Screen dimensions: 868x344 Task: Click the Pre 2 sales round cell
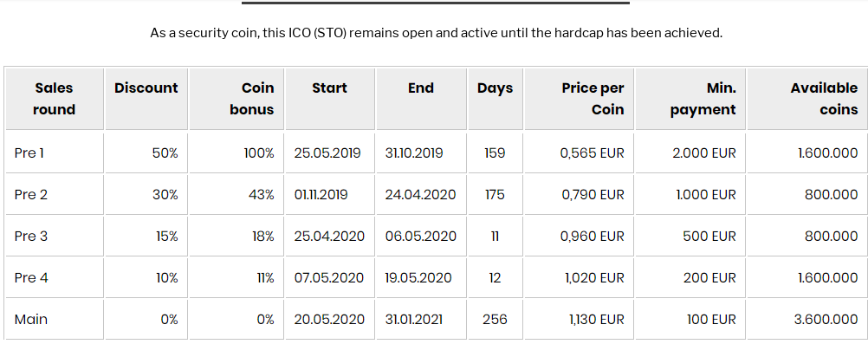coord(55,194)
